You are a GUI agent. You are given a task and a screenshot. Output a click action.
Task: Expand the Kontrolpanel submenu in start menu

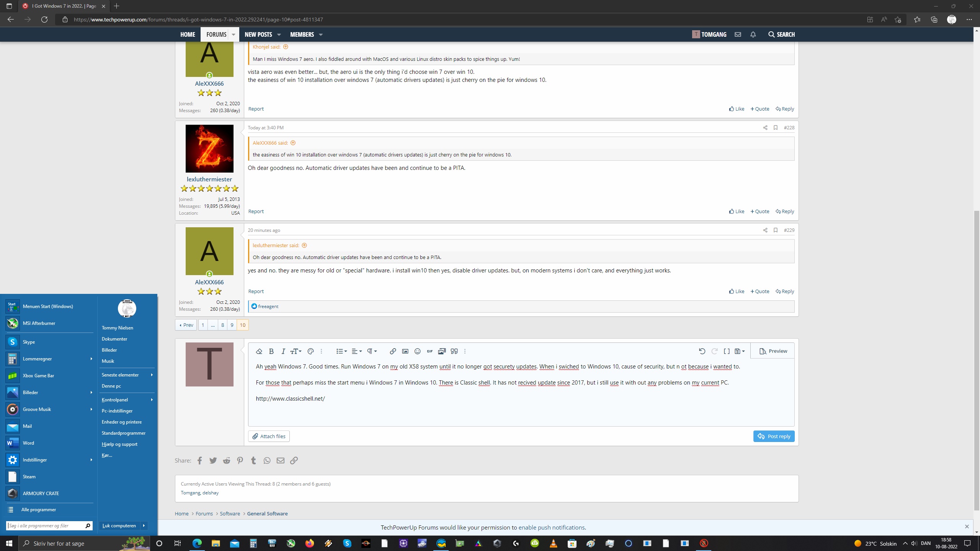127,399
